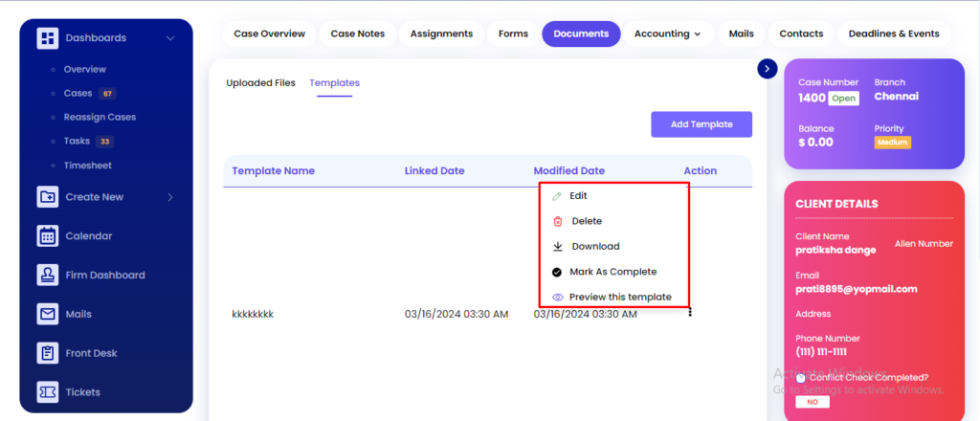Choose Download from the action menu
This screenshot has width=980, height=421.
[595, 246]
